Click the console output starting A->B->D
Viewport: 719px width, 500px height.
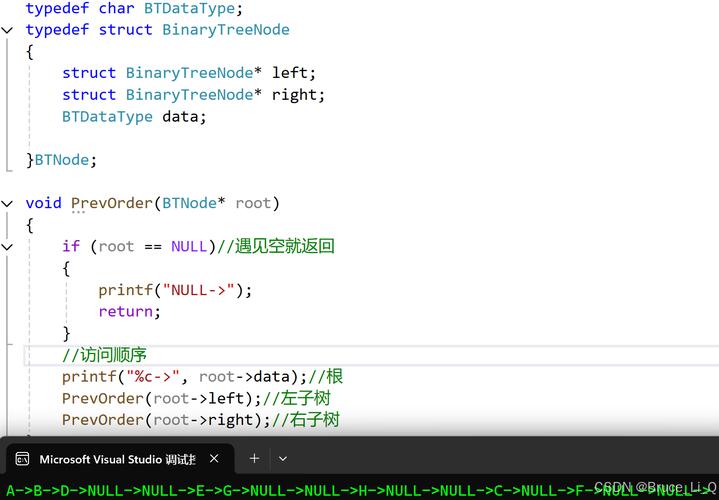tap(360, 491)
